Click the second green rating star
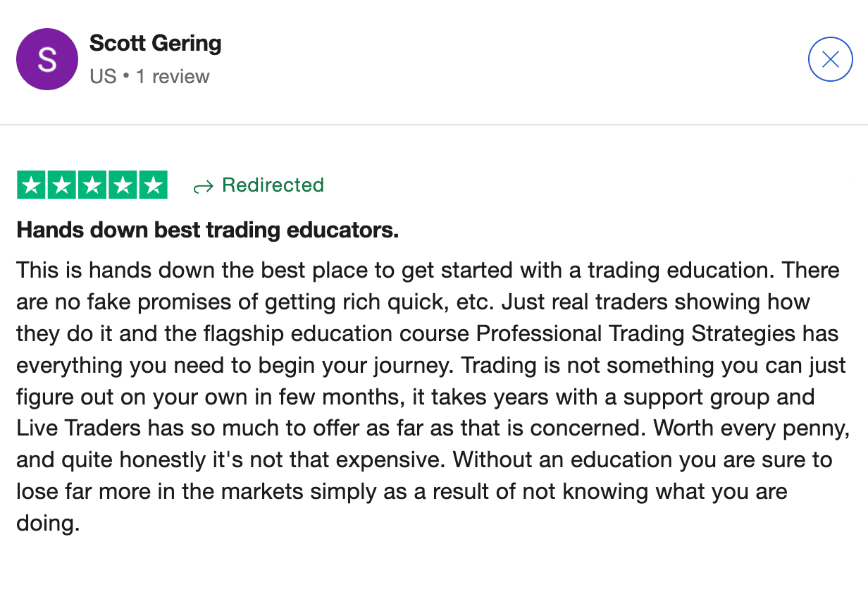The image size is (868, 599). [x=61, y=185]
